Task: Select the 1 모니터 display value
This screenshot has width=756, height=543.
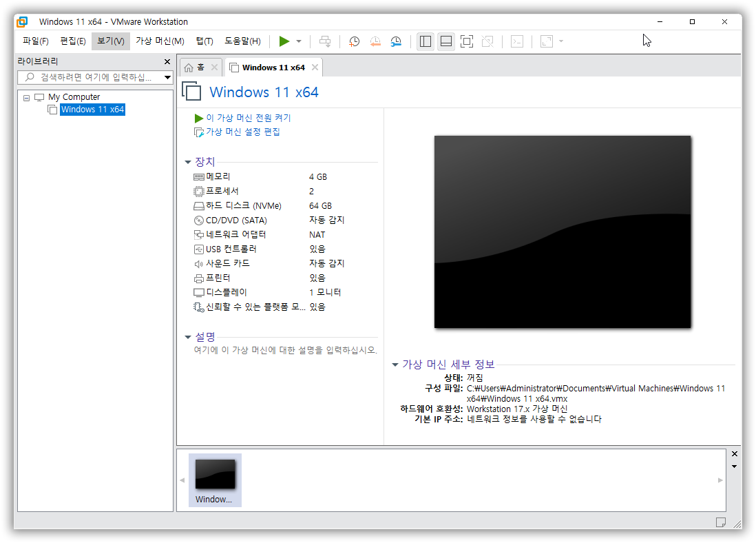Action: click(x=325, y=292)
